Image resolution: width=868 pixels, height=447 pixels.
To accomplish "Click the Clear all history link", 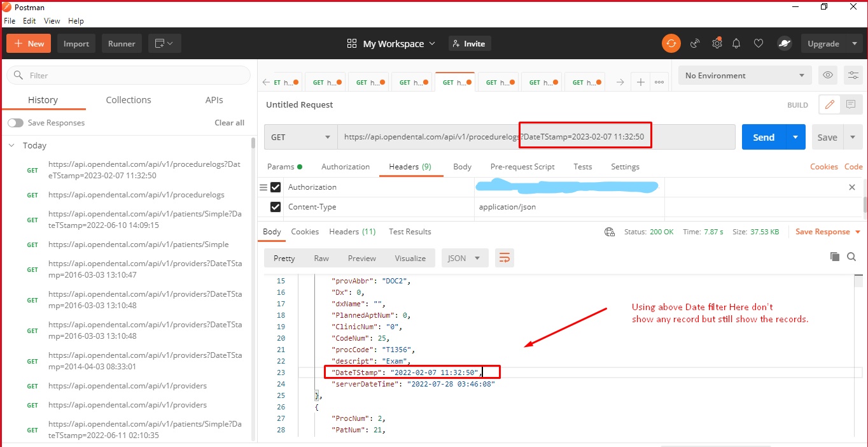I will point(229,123).
